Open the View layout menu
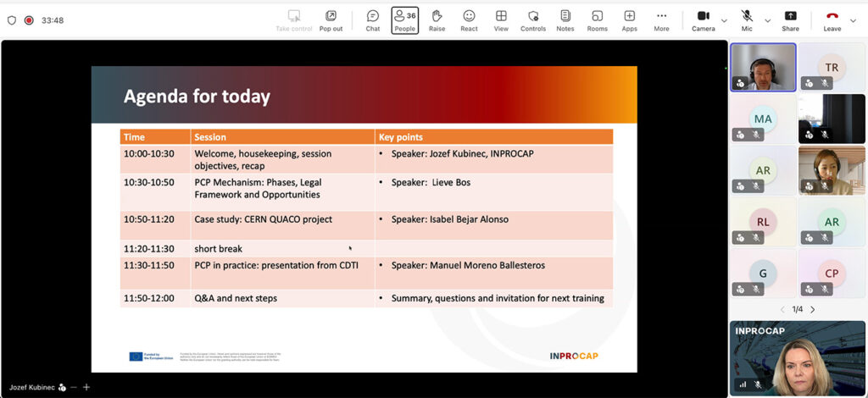This screenshot has height=398, width=868. 501,19
